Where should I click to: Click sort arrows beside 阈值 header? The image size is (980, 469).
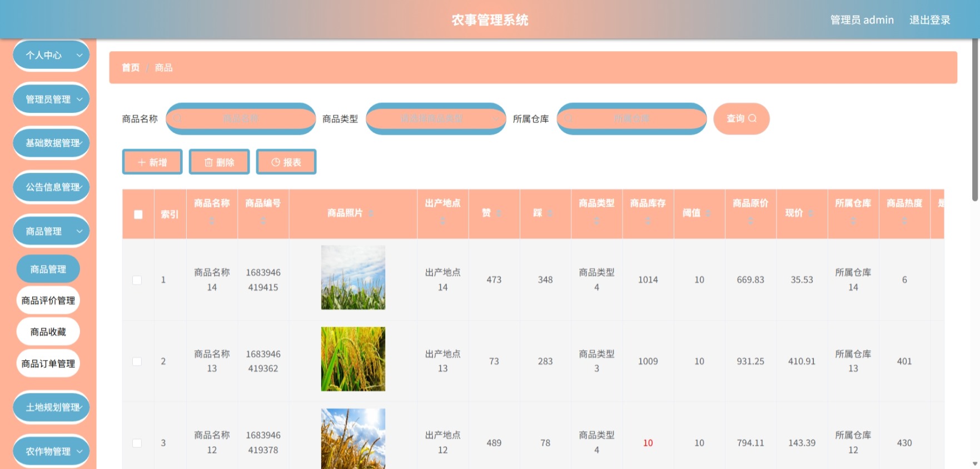[x=708, y=213]
